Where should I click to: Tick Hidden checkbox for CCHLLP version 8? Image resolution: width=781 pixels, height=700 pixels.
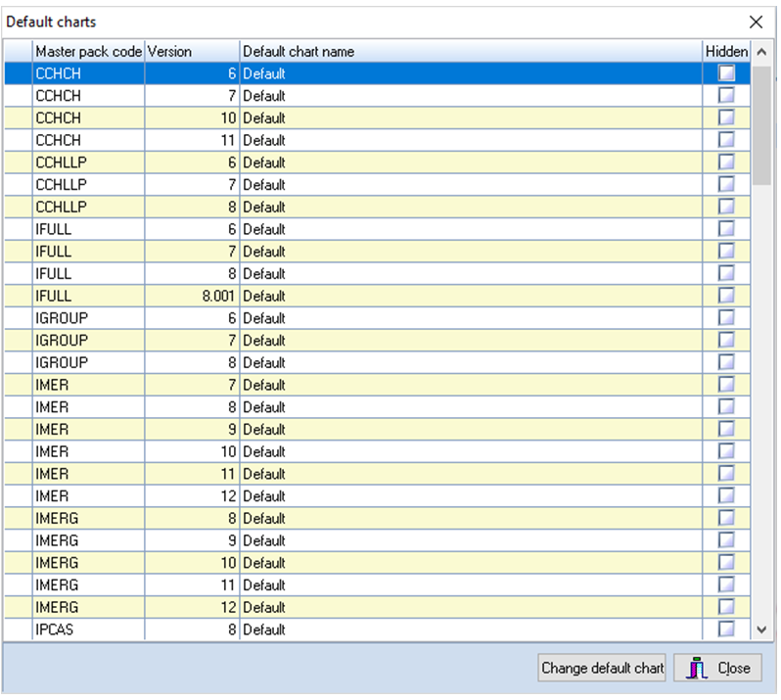[726, 207]
